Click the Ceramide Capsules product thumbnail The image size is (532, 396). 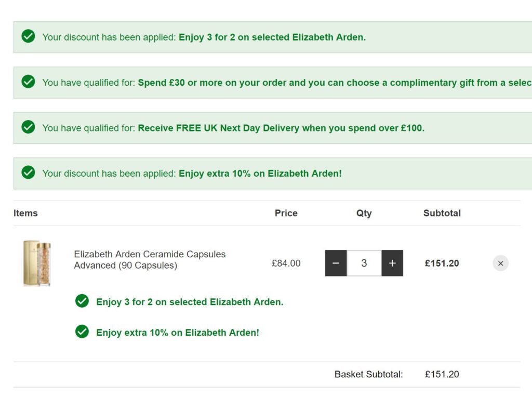(x=37, y=263)
